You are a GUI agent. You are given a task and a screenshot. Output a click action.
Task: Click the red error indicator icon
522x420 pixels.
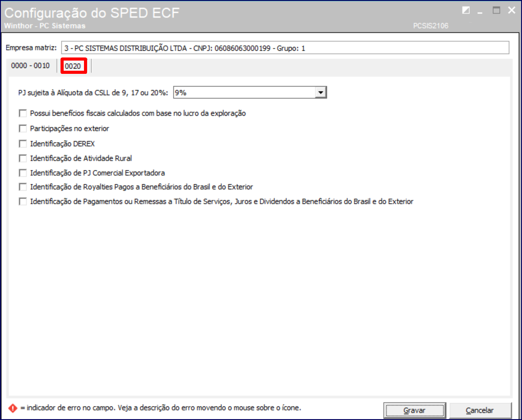pyautogui.click(x=13, y=408)
